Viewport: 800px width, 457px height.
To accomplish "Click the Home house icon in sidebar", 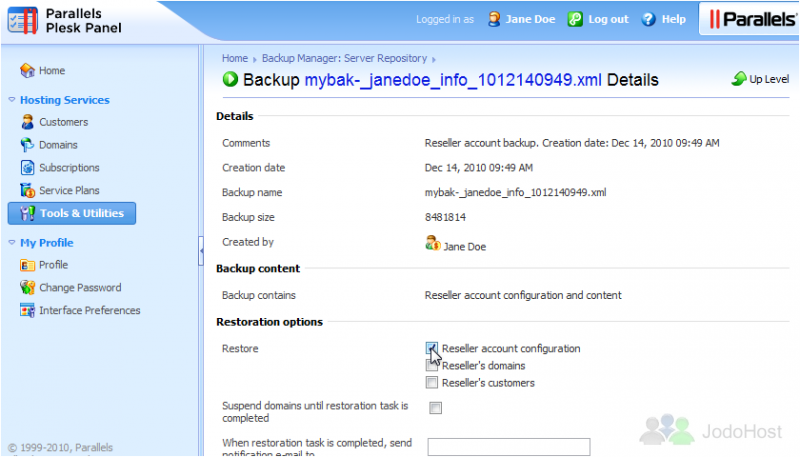I will coord(27,70).
